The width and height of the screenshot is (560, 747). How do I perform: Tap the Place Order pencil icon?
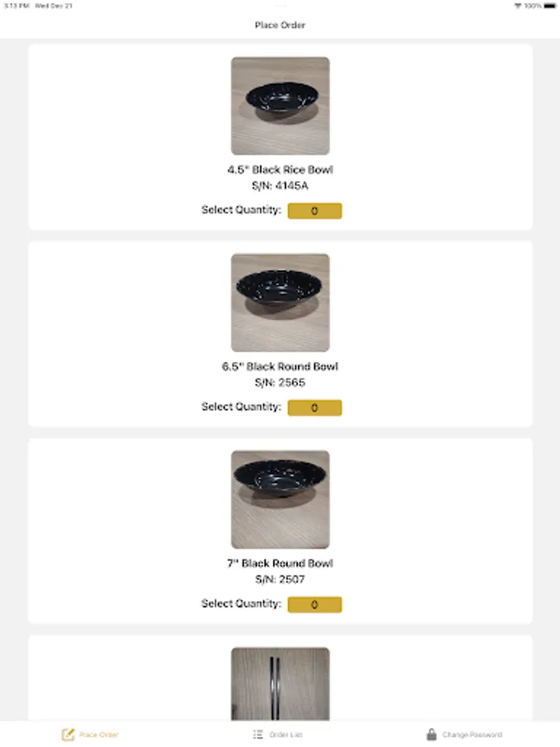pyautogui.click(x=68, y=735)
